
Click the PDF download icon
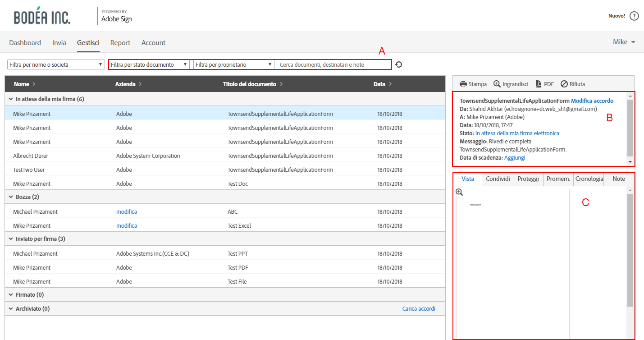coord(538,84)
